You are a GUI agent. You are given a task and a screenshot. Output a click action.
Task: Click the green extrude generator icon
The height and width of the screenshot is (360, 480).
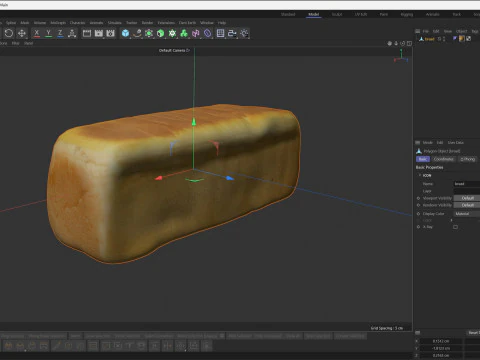pos(160,33)
